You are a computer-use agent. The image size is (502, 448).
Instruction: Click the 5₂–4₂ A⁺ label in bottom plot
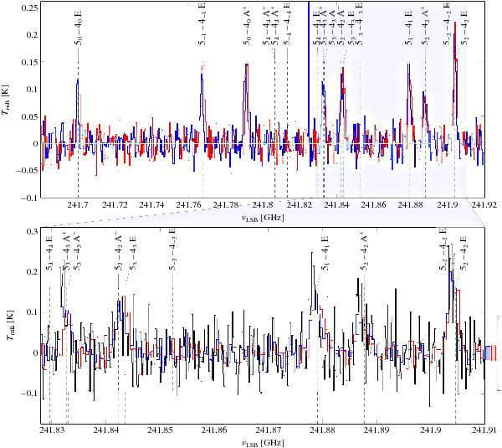pyautogui.click(x=365, y=253)
